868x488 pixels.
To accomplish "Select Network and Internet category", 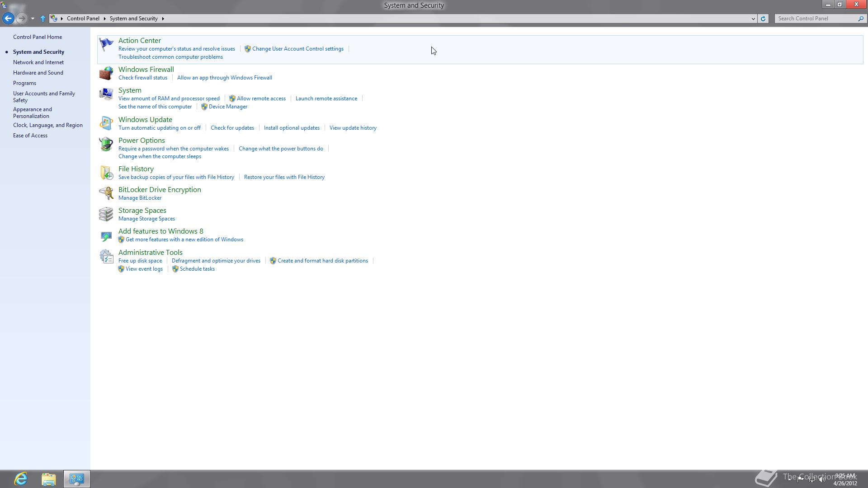I will pyautogui.click(x=38, y=62).
